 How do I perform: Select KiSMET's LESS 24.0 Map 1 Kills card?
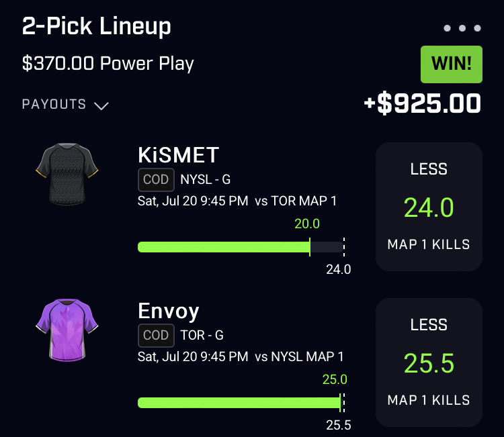429,207
